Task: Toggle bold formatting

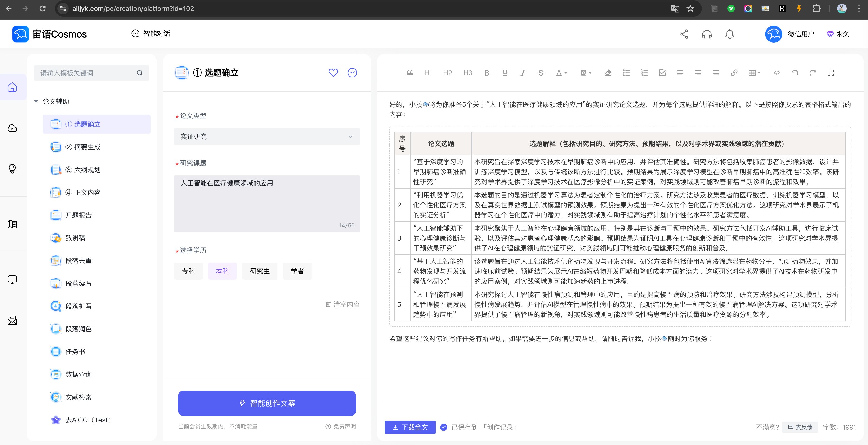Action: pos(487,73)
